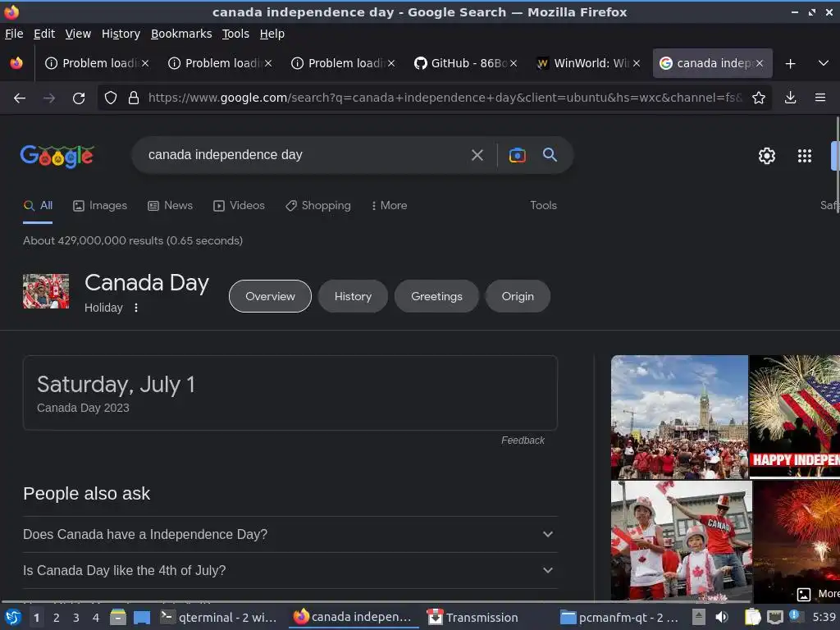Select the Greetings chip
This screenshot has height=630, width=840.
tap(436, 296)
